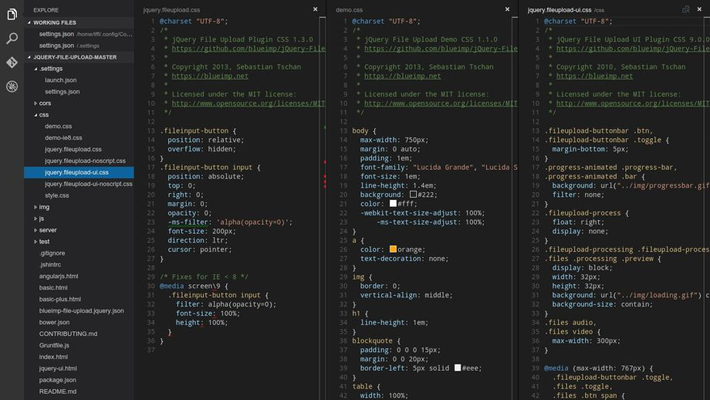Open blueimp-file-upload.jquery.json file
The height and width of the screenshot is (400, 710).
click(x=82, y=311)
